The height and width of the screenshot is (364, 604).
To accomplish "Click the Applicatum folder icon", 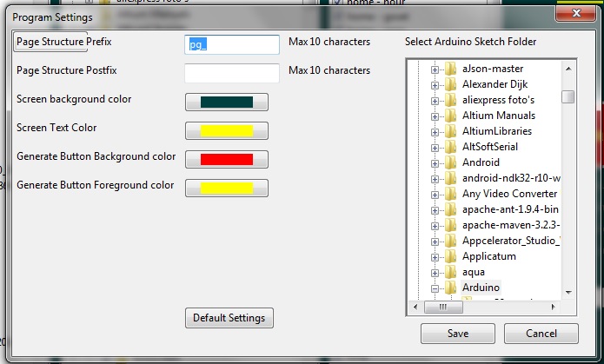I will pyautogui.click(x=450, y=256).
